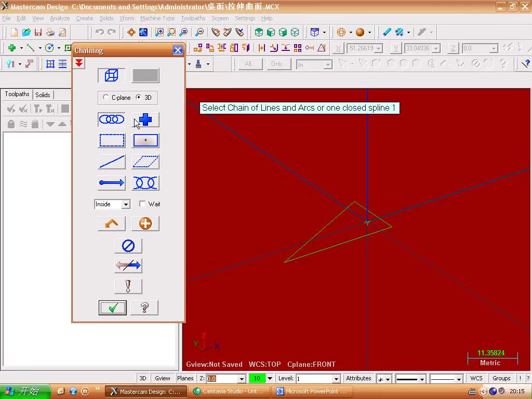The image size is (532, 399).
Task: Select the Point chaining icon with blue cross
Action: tap(145, 119)
